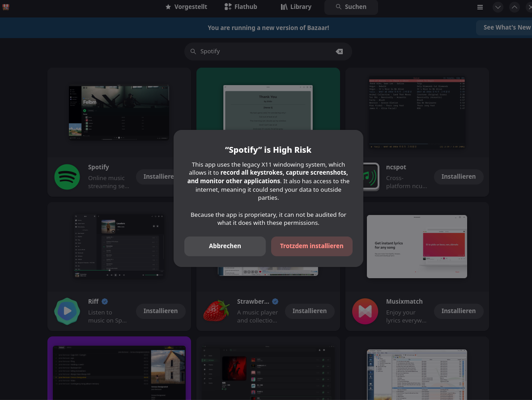This screenshot has width=532, height=400.
Task: Click the Strawber... app title
Action: 253,301
